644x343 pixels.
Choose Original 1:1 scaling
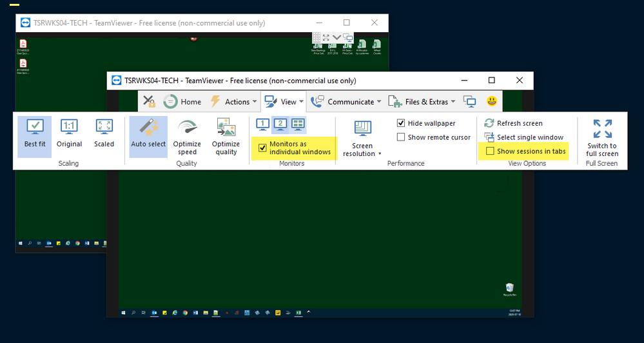tap(69, 133)
